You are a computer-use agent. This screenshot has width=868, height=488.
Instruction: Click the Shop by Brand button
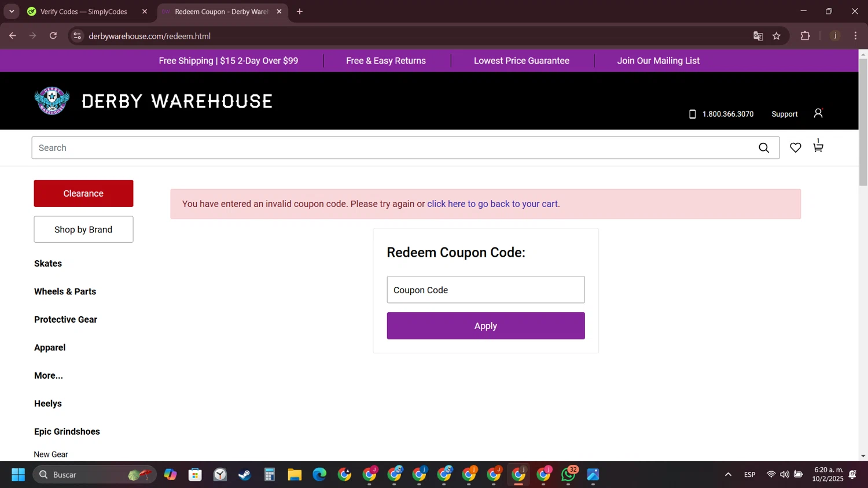(x=83, y=230)
